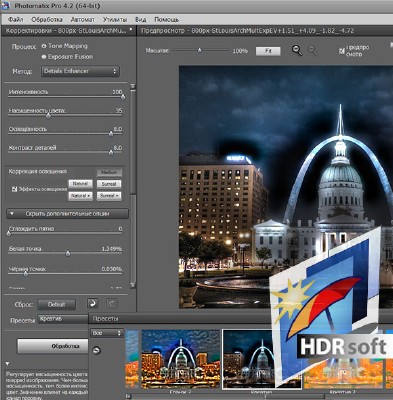Click the arrow at top of settings scrollbar

tap(133, 86)
